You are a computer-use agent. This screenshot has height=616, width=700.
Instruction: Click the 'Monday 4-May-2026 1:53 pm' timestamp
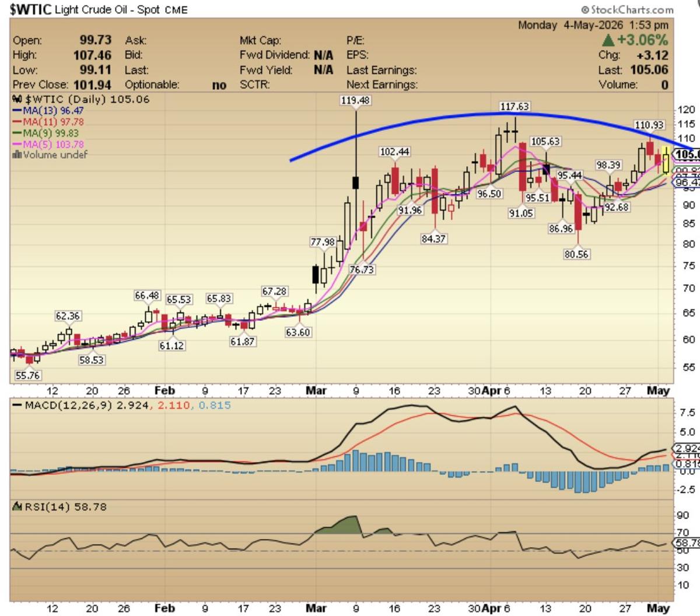click(593, 25)
